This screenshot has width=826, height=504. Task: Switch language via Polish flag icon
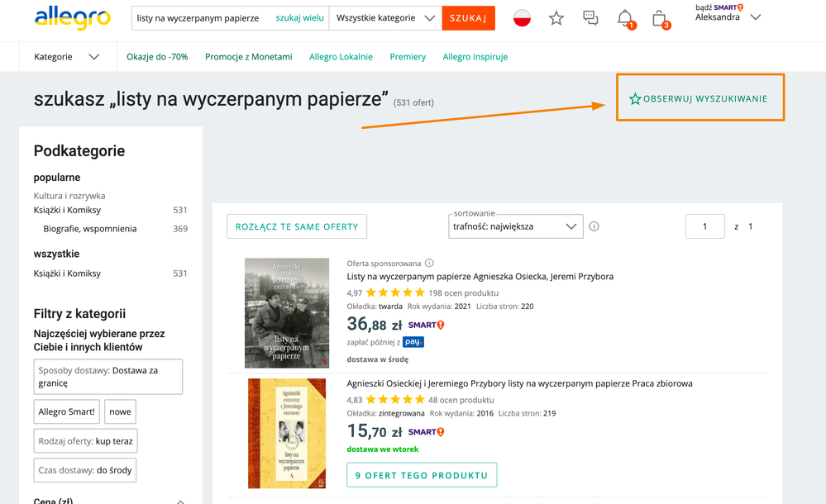tap(522, 18)
